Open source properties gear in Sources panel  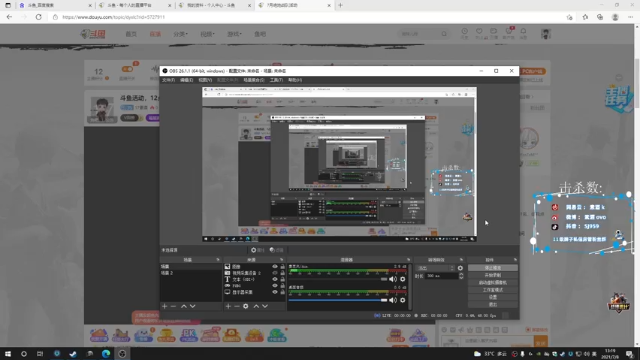(x=246, y=306)
